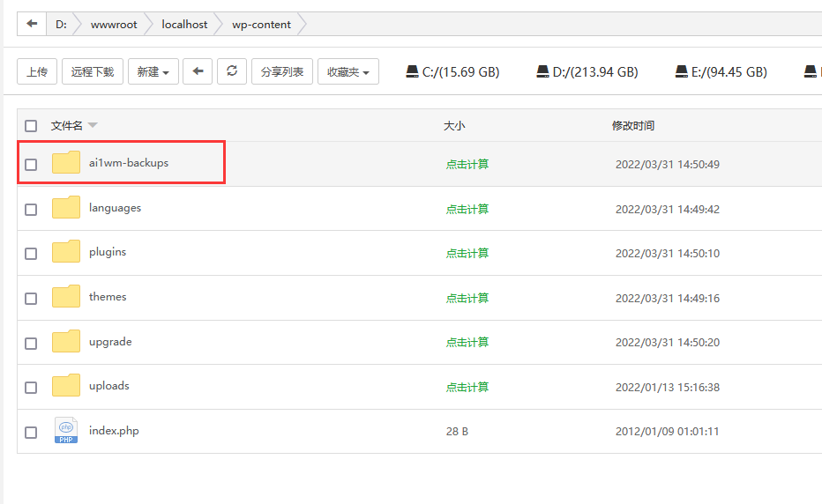Image resolution: width=822 pixels, height=504 pixels.
Task: Sort by 文件名 column arrow
Action: click(93, 125)
